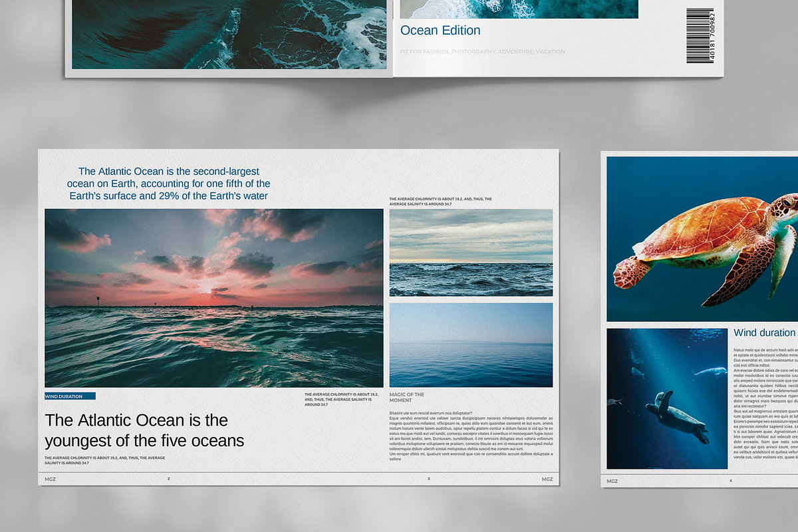This screenshot has width=798, height=532.
Task: Click the body text under the "Wind duration" heading
Action: click(x=765, y=404)
